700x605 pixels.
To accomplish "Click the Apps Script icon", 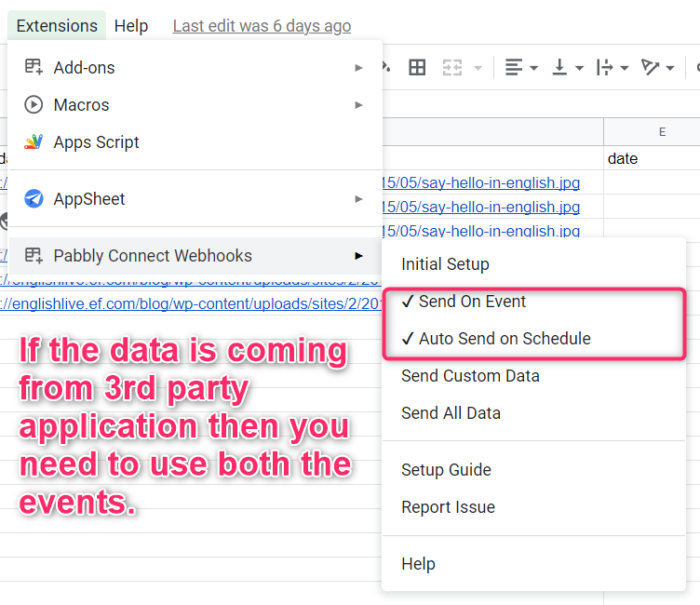I will [x=34, y=142].
